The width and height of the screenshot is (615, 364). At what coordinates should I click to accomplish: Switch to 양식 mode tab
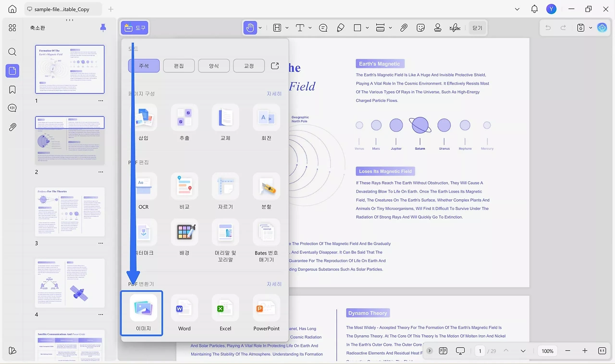(214, 66)
